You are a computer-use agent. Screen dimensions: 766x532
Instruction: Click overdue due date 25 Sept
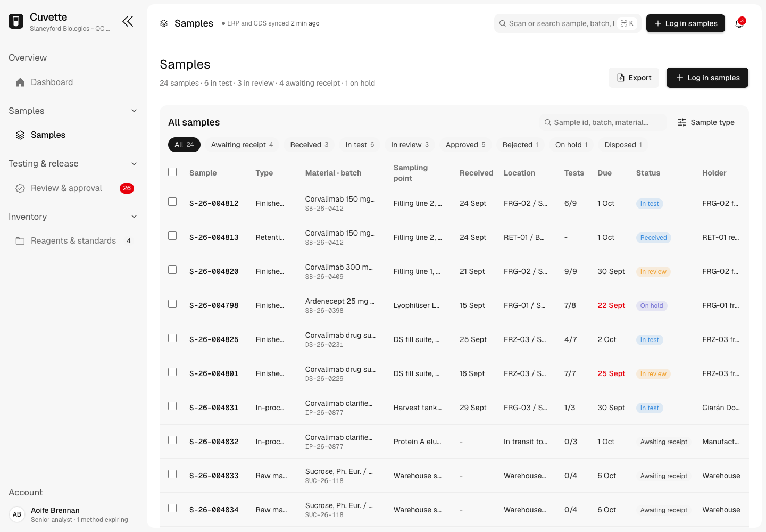click(x=611, y=373)
